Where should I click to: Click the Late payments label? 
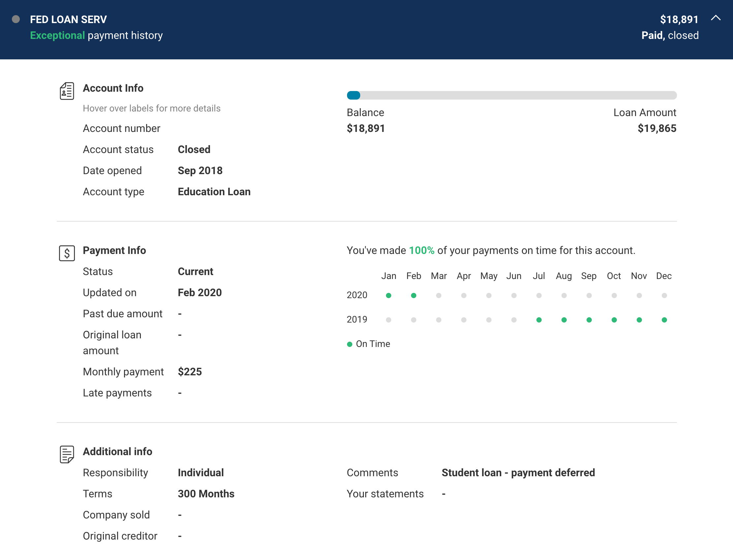117,393
